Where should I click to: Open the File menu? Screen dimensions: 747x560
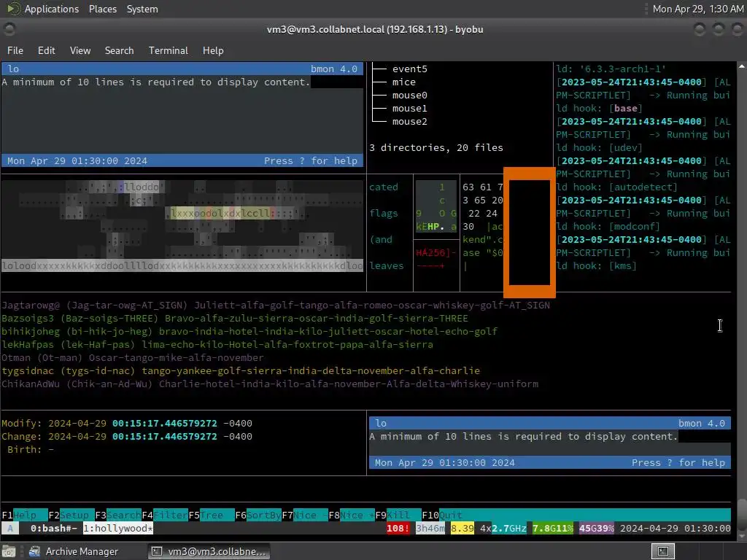[x=15, y=50]
